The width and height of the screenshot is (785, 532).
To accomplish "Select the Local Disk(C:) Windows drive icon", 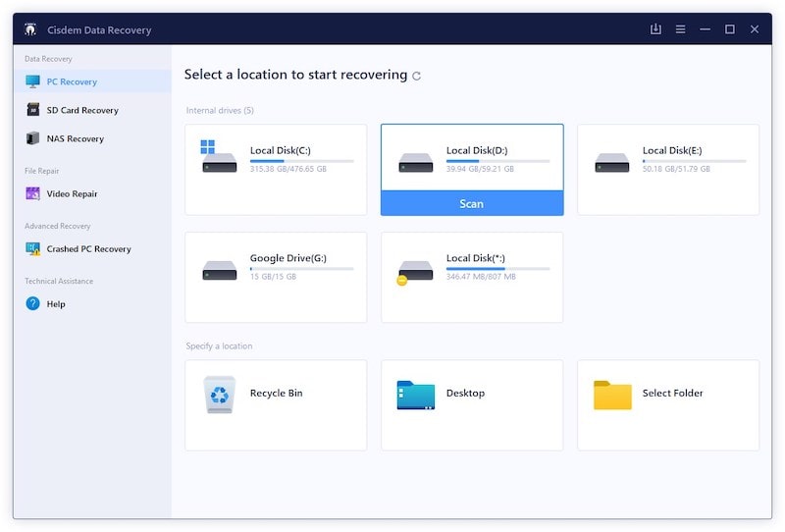I will (x=219, y=158).
